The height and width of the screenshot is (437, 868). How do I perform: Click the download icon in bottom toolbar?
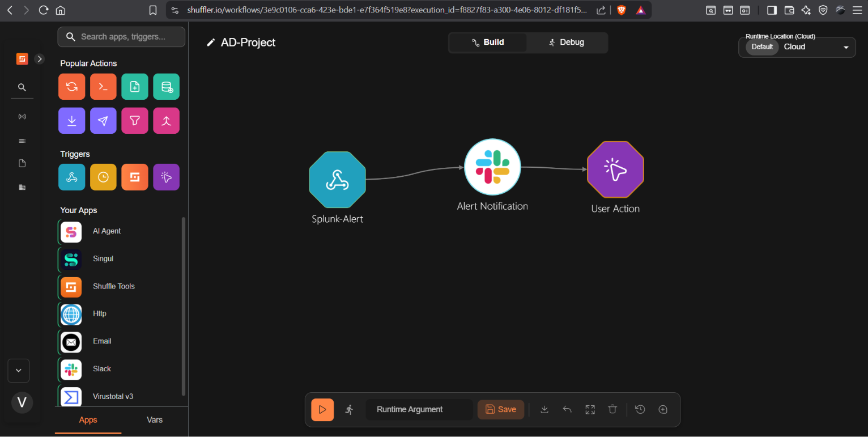(544, 409)
